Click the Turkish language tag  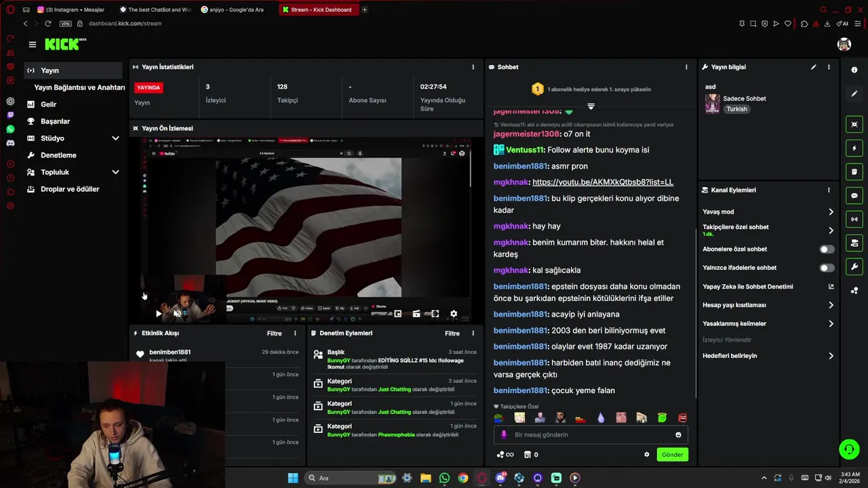736,109
